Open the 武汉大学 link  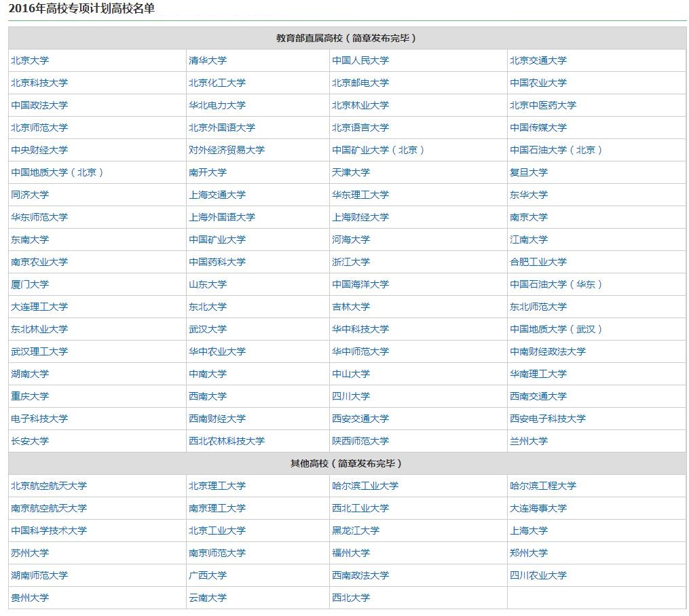208,329
